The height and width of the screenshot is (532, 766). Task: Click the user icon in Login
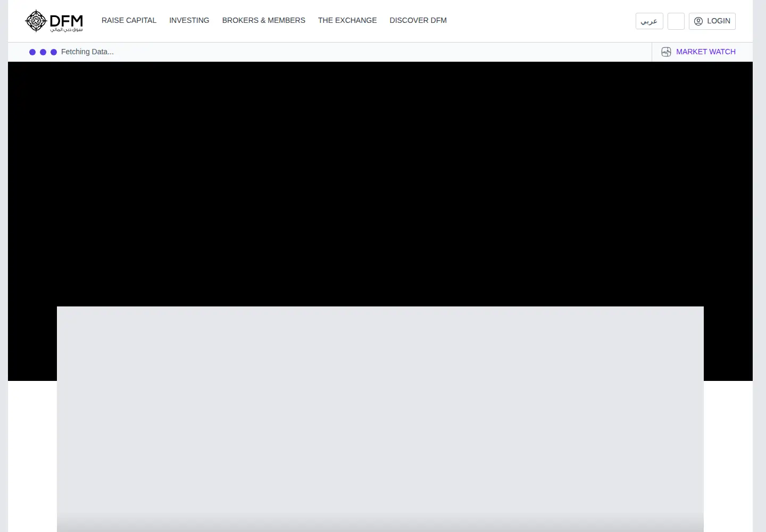(x=698, y=21)
